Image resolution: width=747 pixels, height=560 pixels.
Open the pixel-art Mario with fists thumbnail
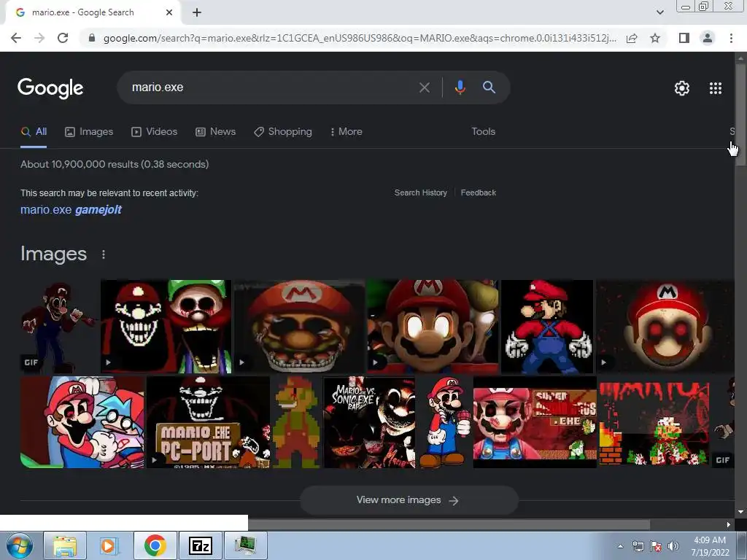[547, 327]
